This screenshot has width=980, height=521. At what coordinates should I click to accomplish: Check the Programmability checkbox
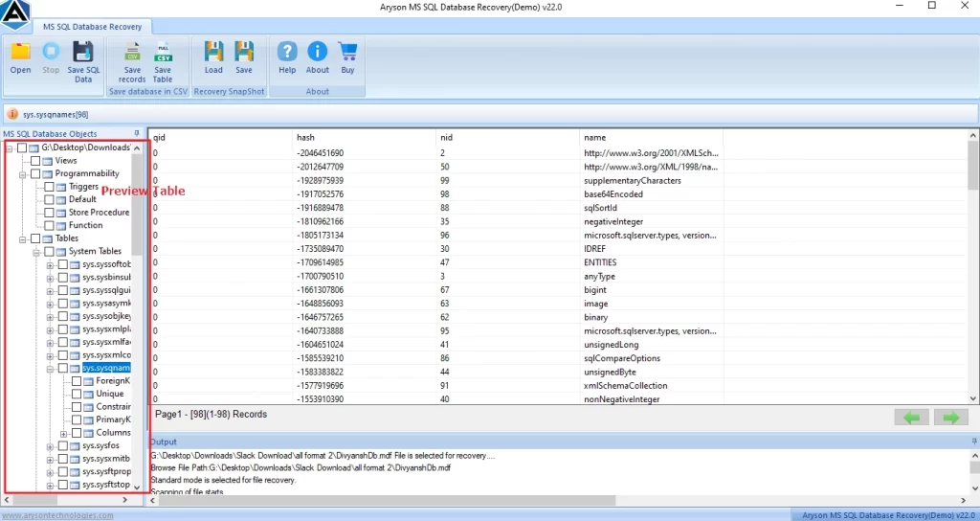tap(35, 173)
